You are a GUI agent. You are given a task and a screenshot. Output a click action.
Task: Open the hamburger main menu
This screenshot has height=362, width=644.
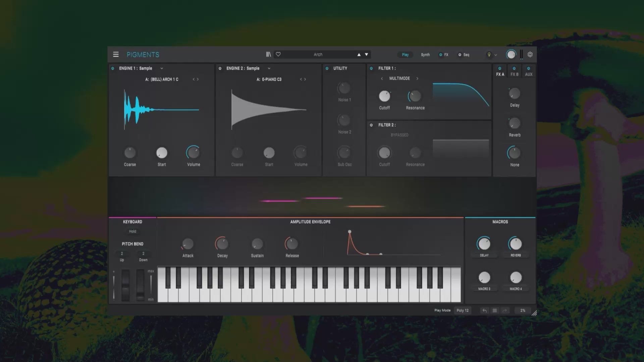(x=116, y=54)
